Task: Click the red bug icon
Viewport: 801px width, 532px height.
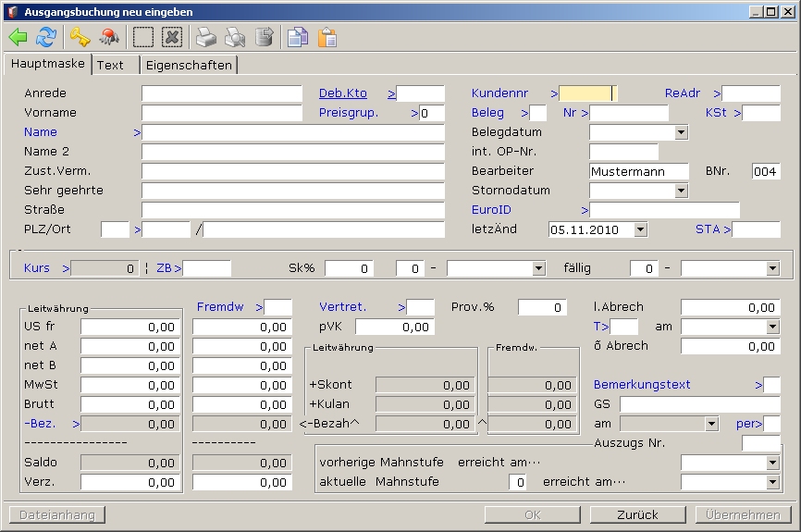Action: pyautogui.click(x=109, y=37)
